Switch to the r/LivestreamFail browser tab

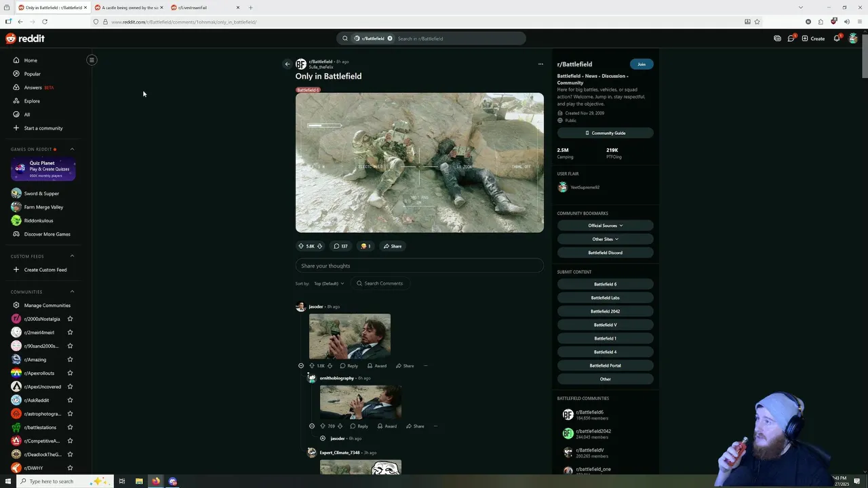click(204, 7)
